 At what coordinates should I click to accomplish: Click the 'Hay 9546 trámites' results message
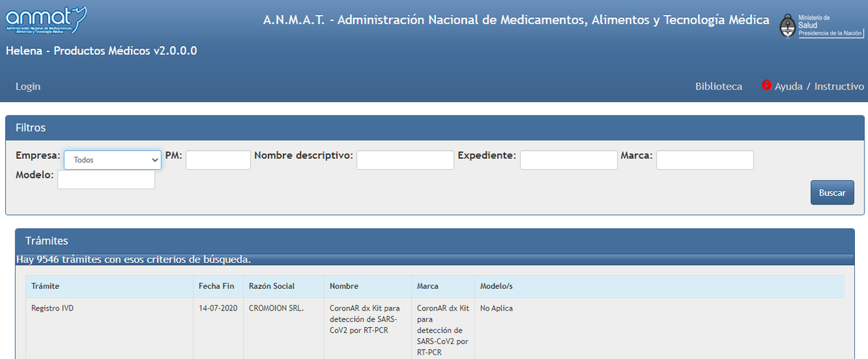click(133, 259)
